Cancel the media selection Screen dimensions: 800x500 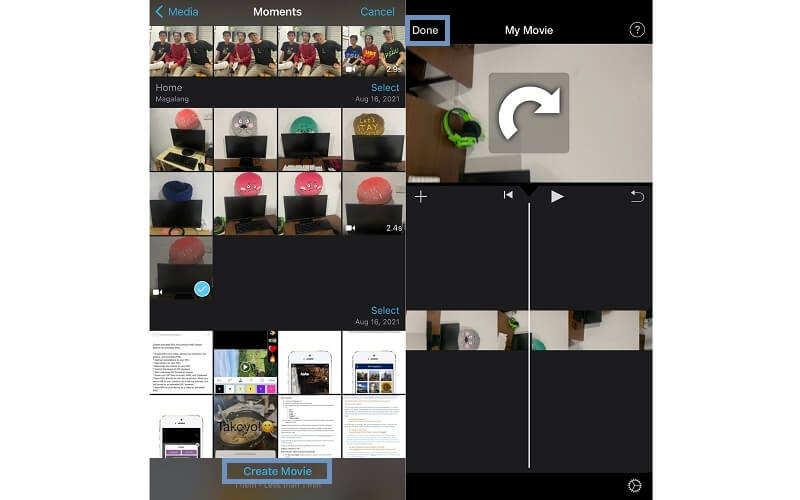click(x=377, y=12)
